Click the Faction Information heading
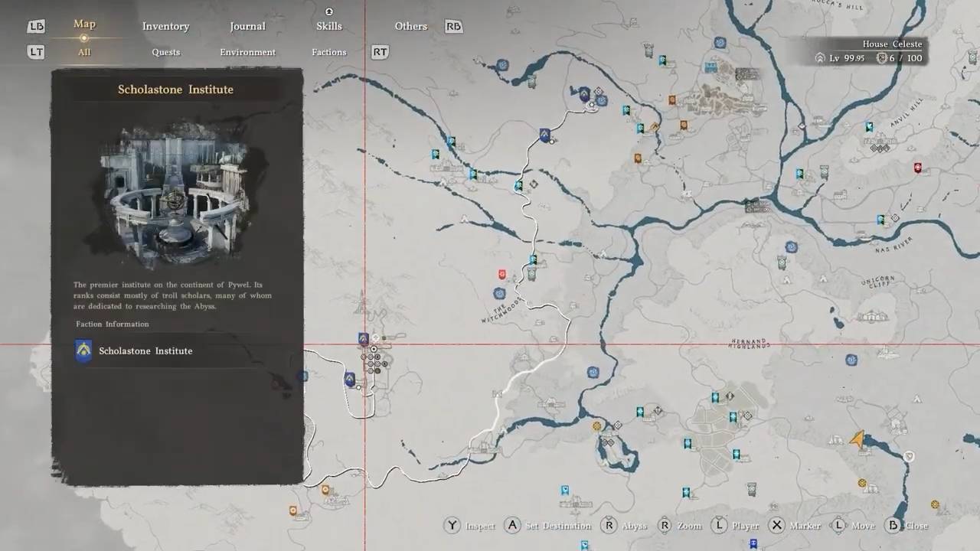Image resolution: width=980 pixels, height=551 pixels. point(113,324)
